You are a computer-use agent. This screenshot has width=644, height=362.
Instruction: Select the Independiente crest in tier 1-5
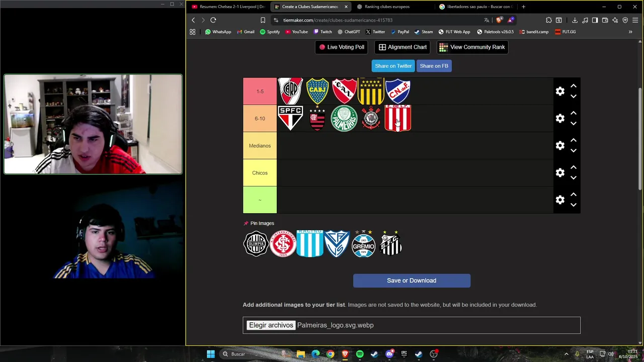pos(344,91)
